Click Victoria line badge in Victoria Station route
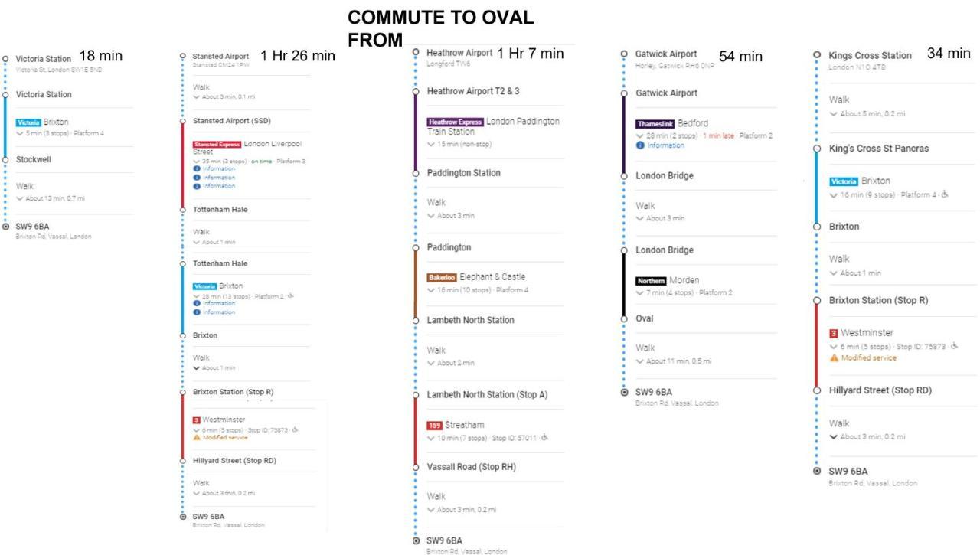 [x=28, y=122]
